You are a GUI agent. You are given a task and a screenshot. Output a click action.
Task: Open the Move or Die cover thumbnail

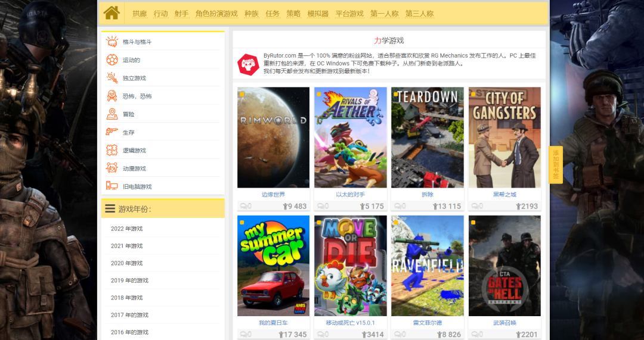coord(351,266)
